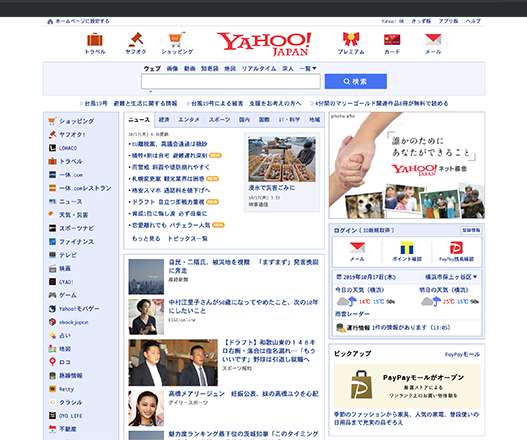The height and width of the screenshot is (440, 527).
Task: Switch to the 地域 news tab
Action: click(x=315, y=120)
